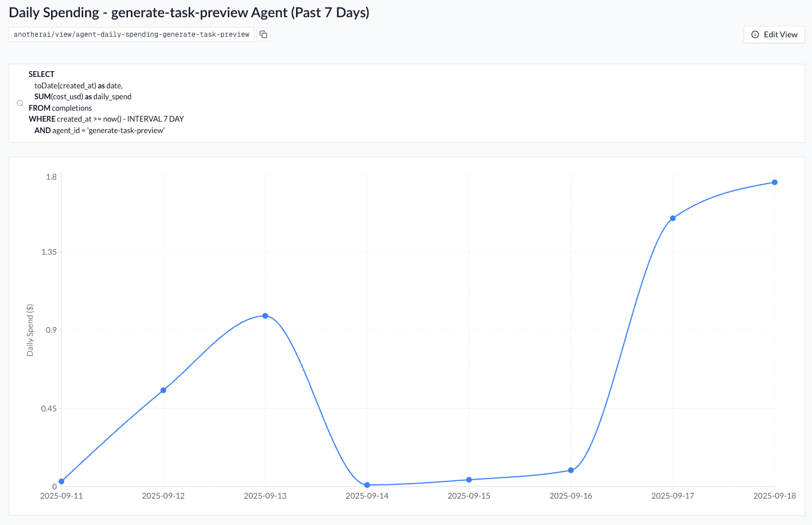Select the 2025-09-12 spending data point

(164, 390)
